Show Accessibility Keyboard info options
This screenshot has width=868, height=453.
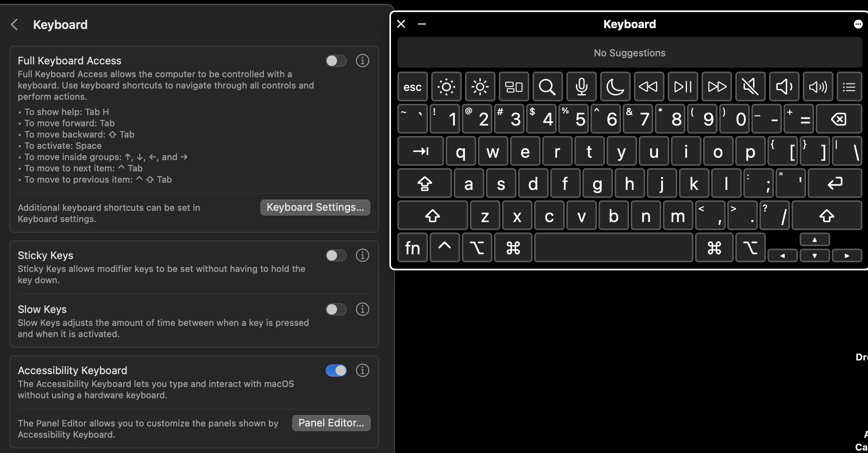362,371
